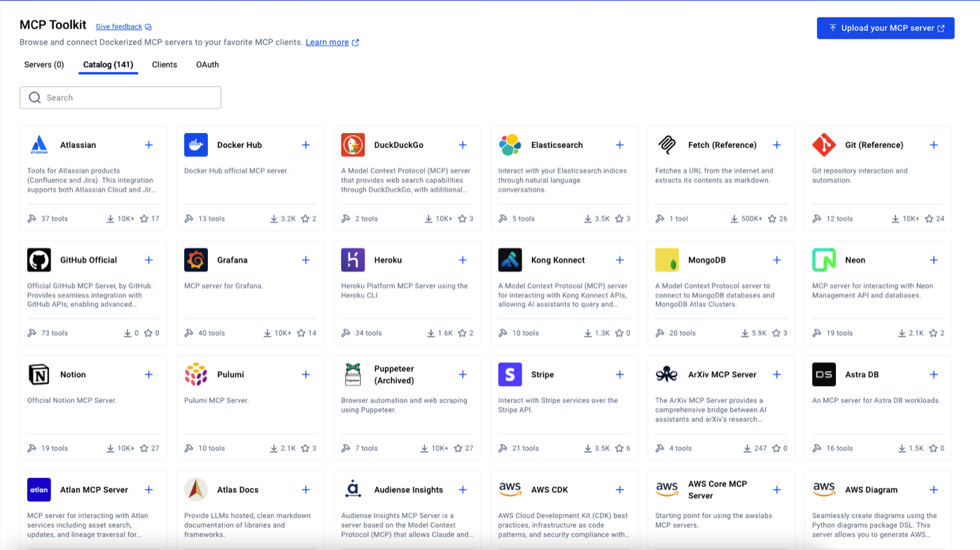Viewport: 980px width, 550px height.
Task: Click plus icon on ArXiv MCP Server card
Action: pyautogui.click(x=777, y=375)
